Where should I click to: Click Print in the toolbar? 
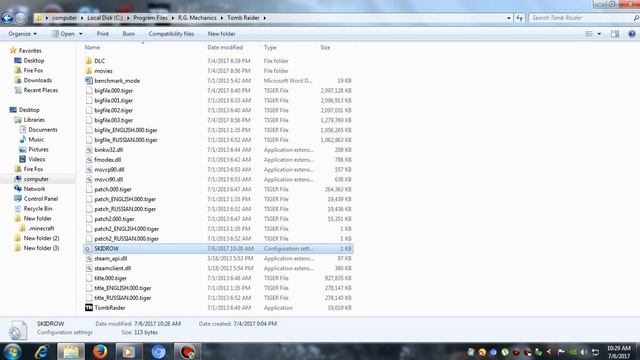point(102,34)
